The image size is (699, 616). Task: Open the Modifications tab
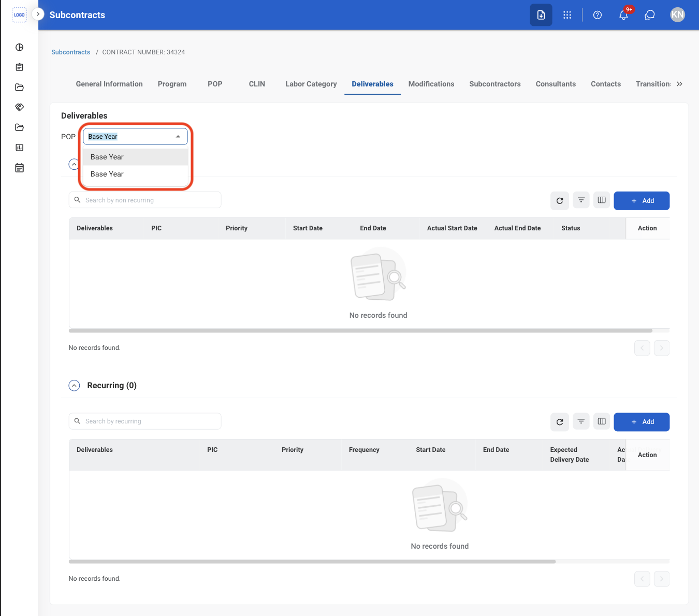[431, 84]
